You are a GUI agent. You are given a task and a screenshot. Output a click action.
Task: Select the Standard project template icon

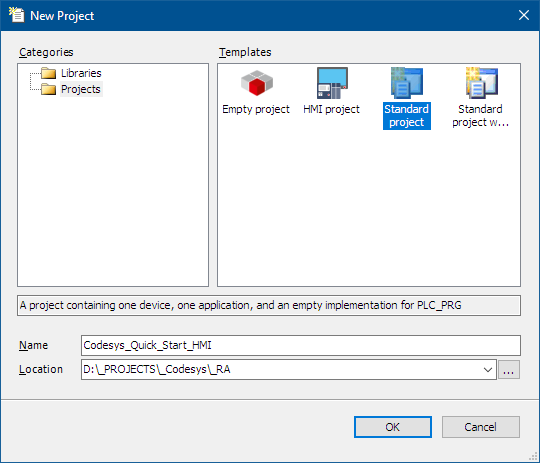click(407, 83)
